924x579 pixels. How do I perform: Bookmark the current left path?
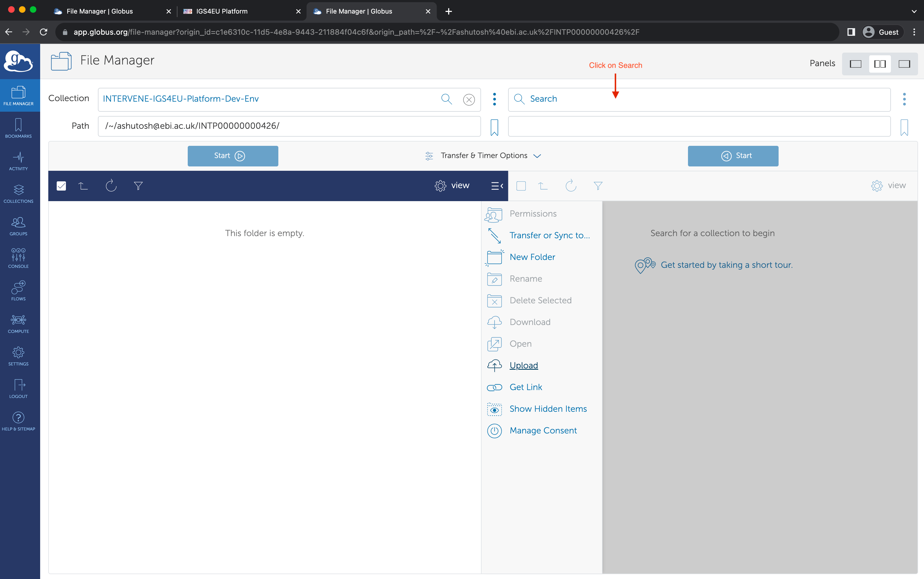(494, 127)
